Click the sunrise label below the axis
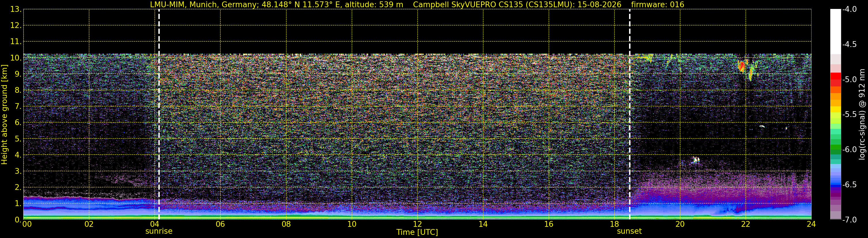 pos(159,231)
